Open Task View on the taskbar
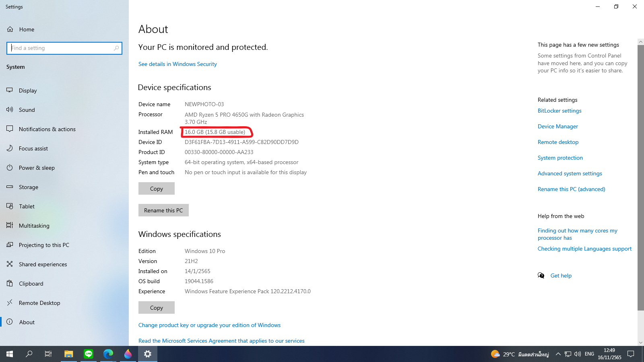 pyautogui.click(x=48, y=354)
